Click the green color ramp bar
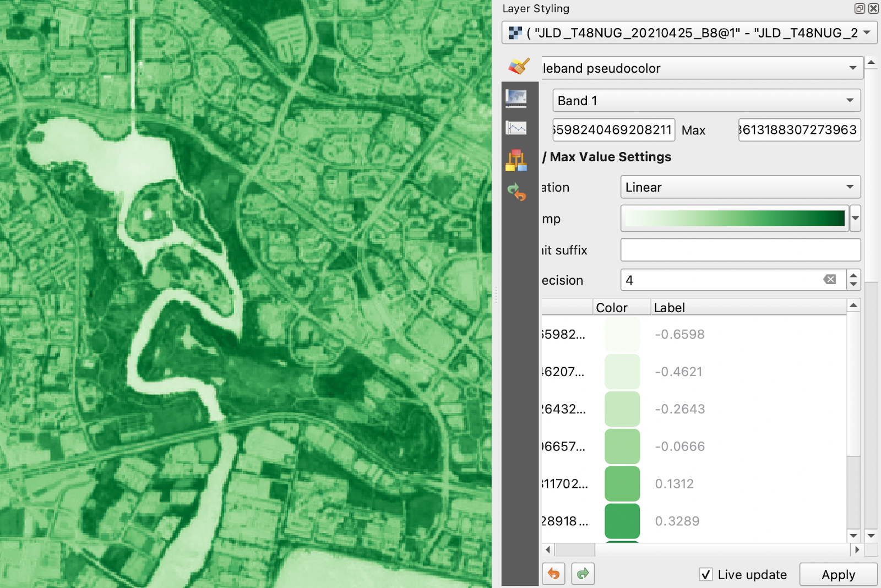Viewport: 881px width, 588px height. point(734,219)
